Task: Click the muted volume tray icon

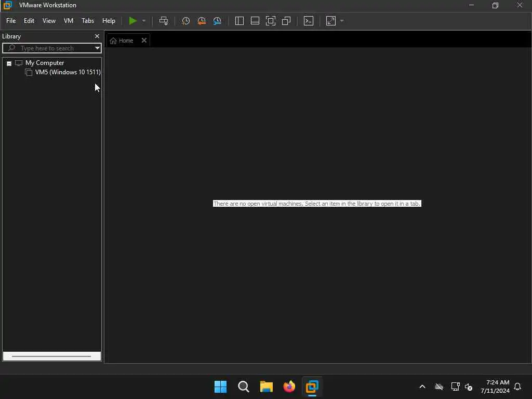Action: point(469,387)
